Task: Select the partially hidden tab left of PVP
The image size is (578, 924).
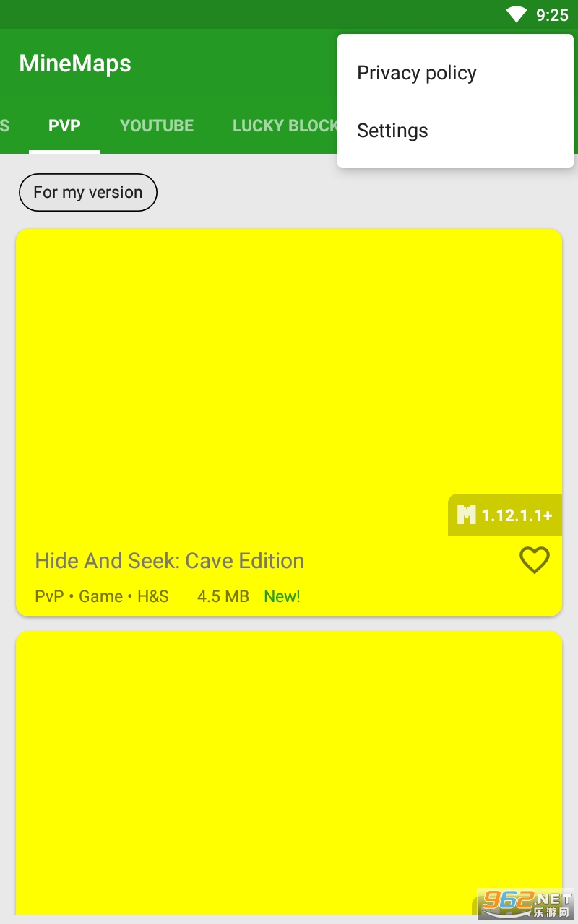Action: (6, 126)
